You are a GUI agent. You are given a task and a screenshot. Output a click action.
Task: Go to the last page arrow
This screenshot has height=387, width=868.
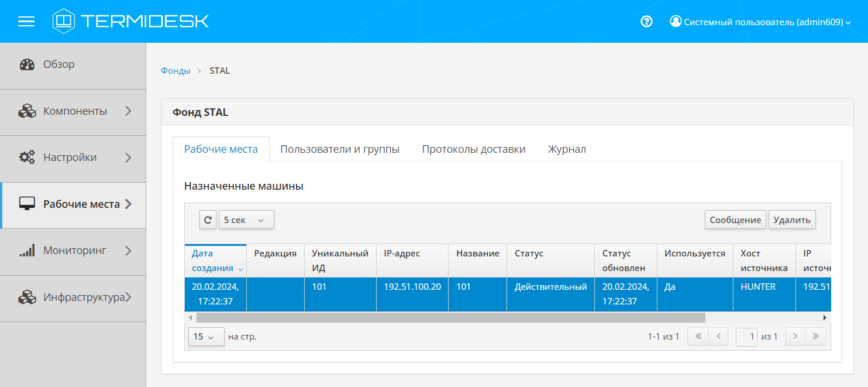pos(815,337)
